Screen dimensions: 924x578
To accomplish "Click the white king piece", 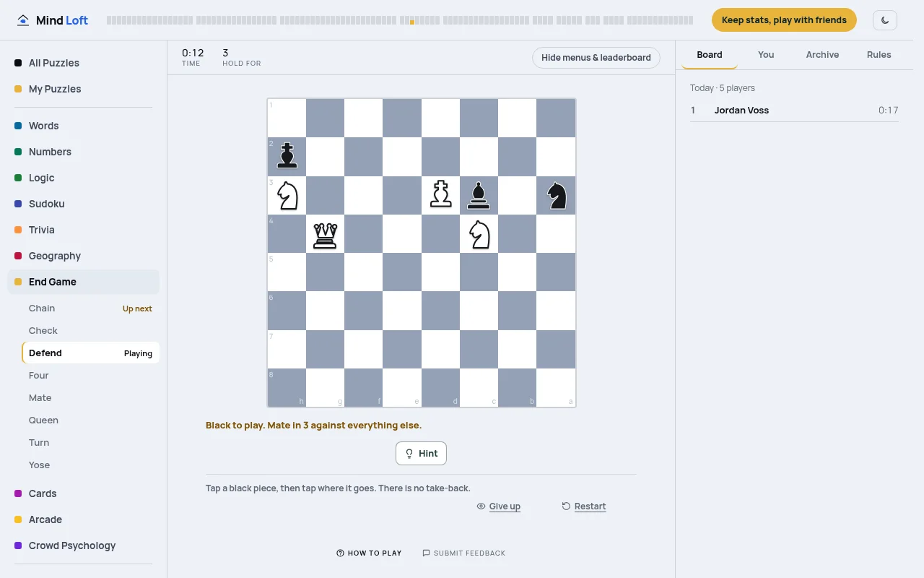I will click(x=440, y=195).
